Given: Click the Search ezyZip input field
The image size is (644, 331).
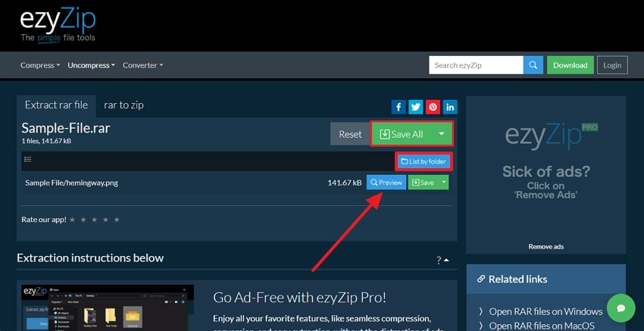Looking at the screenshot, I should 476,65.
